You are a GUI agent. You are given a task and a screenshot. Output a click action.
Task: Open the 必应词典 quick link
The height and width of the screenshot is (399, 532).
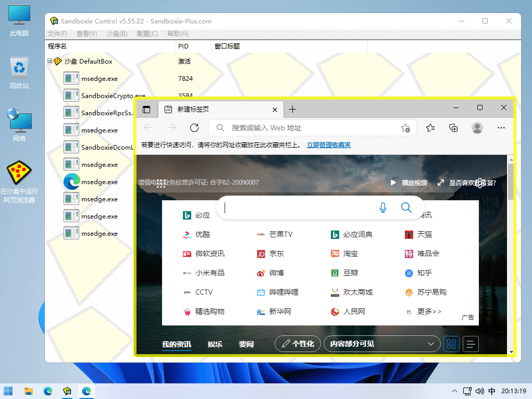click(352, 234)
